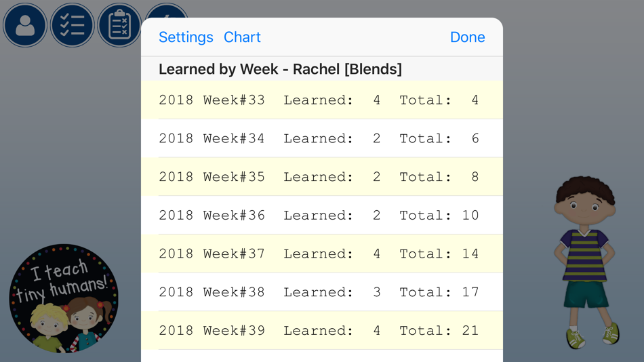This screenshot has width=644, height=362.
Task: Tap the 2018 Week#36 entry
Action: pos(321,216)
